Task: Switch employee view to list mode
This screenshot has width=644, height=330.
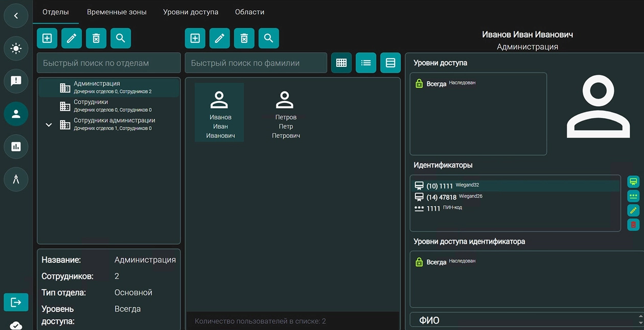Action: [x=366, y=63]
